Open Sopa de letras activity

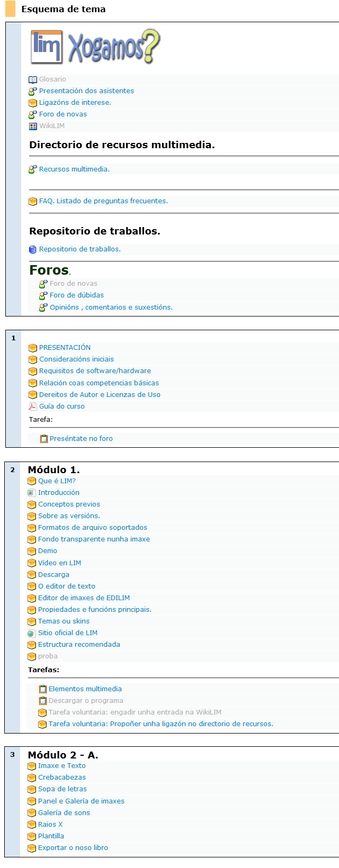click(63, 789)
